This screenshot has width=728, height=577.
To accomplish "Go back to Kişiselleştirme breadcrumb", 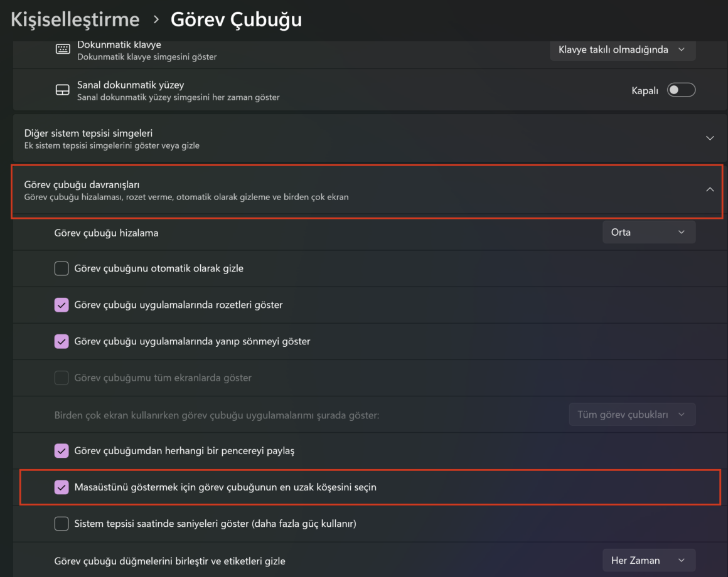I will [x=75, y=19].
